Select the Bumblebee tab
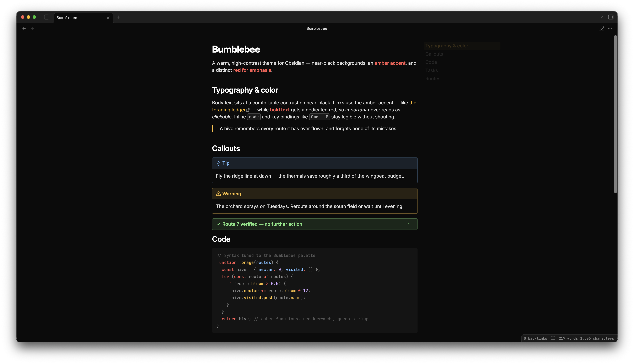This screenshot has height=364, width=634. click(x=83, y=18)
